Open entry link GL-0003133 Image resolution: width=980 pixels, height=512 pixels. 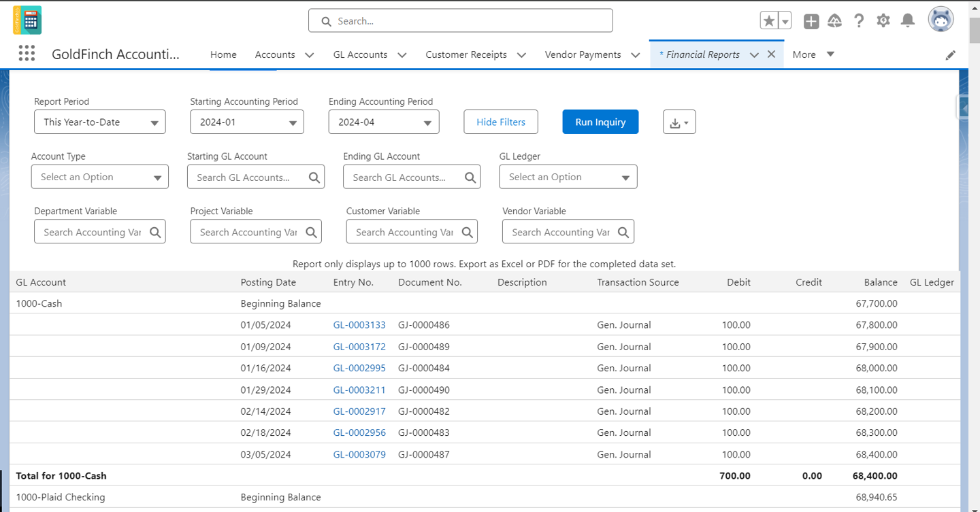(359, 325)
